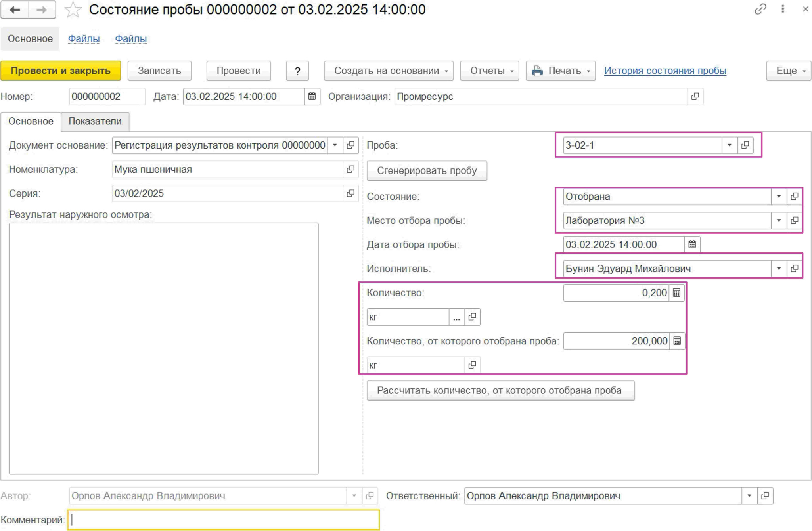This screenshot has height=531, width=812.
Task: Open the Печать dropdown menu
Action: point(561,71)
